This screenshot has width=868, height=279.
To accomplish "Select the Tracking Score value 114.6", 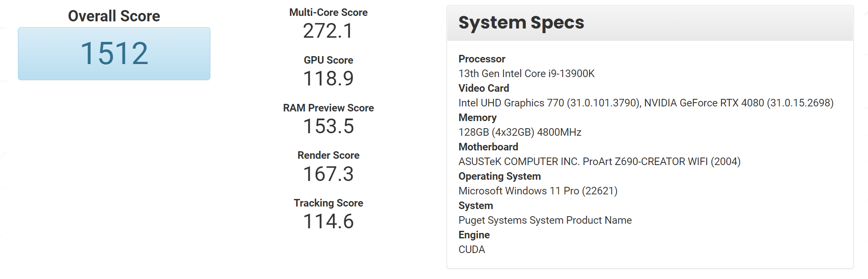I will (328, 222).
